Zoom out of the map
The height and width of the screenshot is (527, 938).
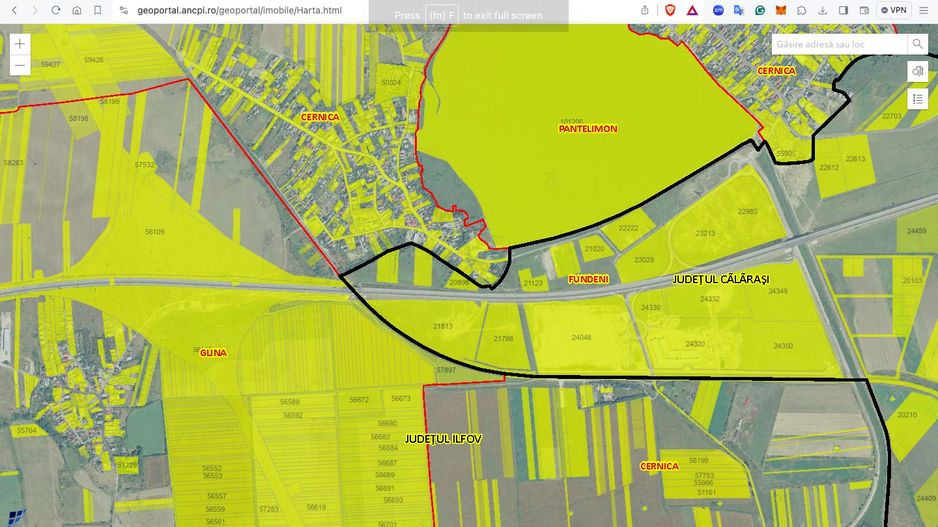[20, 66]
